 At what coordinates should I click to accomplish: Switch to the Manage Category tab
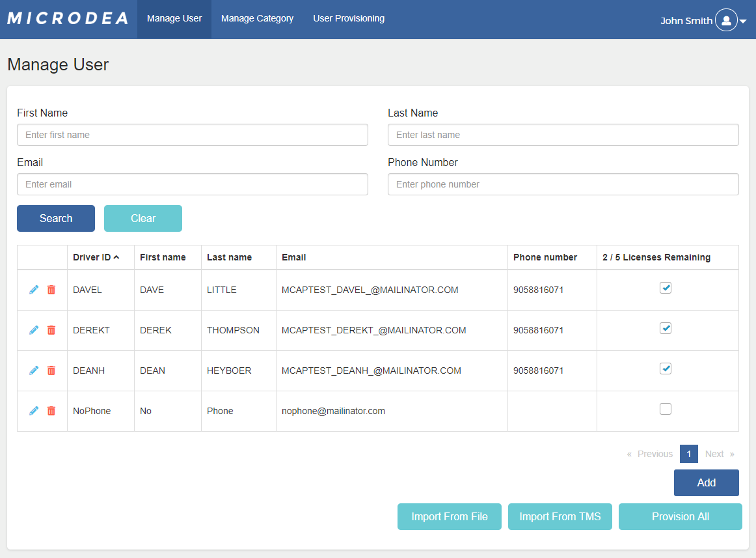point(257,18)
